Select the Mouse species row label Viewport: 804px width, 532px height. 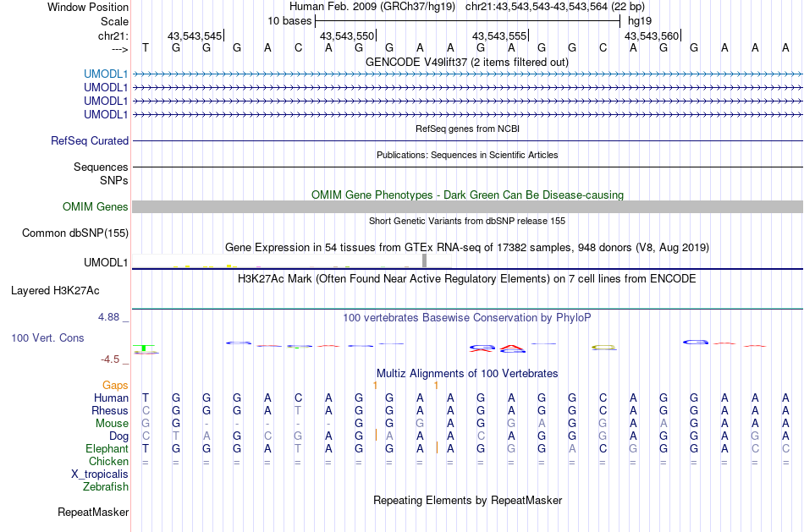112,424
